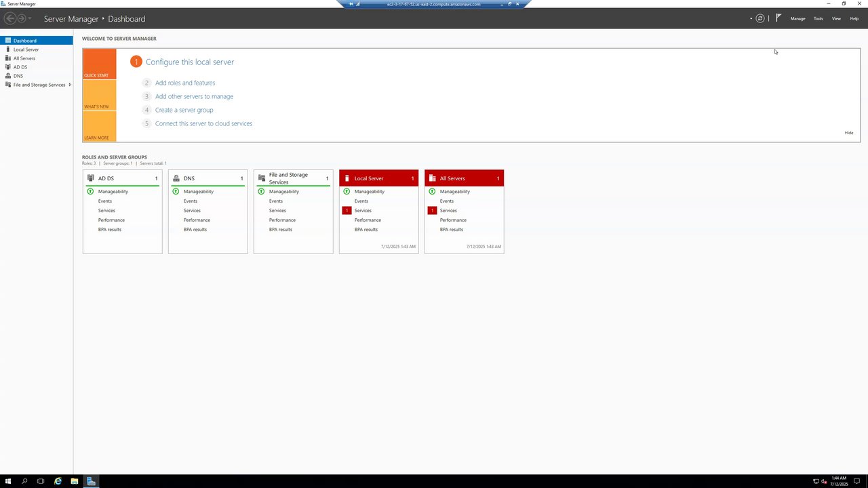Open Performance in the DNS tile
The height and width of the screenshot is (488, 868).
point(197,220)
